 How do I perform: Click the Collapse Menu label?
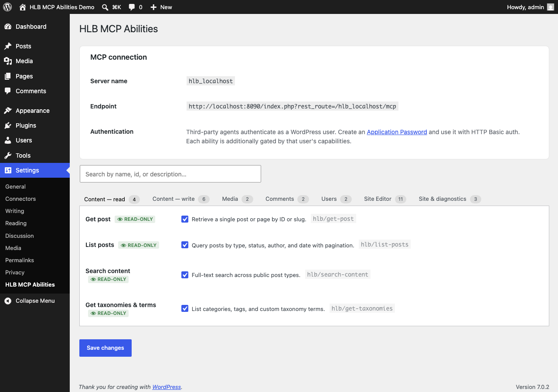pyautogui.click(x=35, y=301)
